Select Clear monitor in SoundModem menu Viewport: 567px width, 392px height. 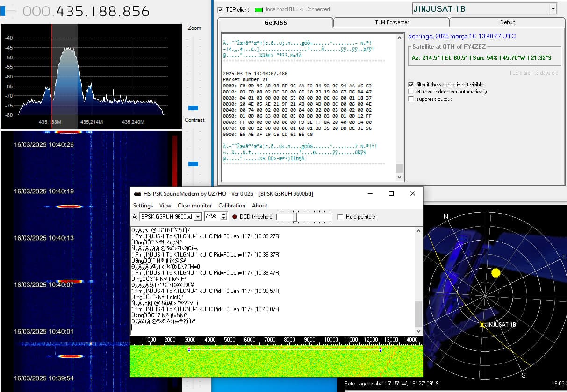click(194, 206)
